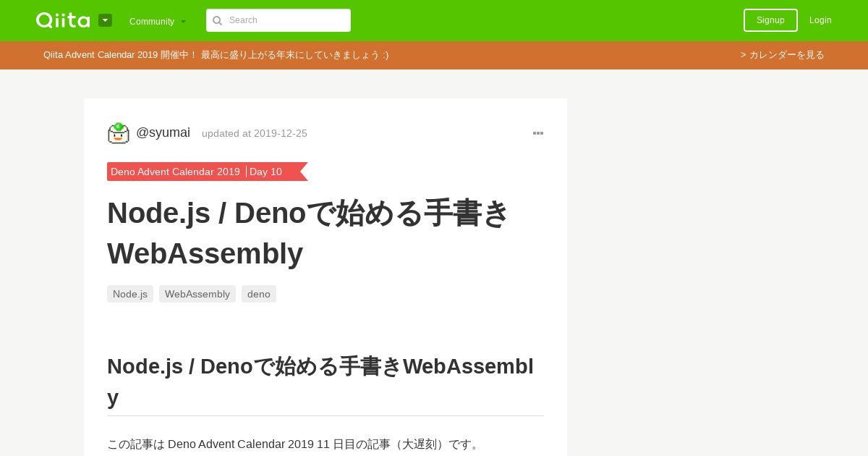Screen dimensions: 868x456
Task: Select the deno tag
Action: point(259,294)
